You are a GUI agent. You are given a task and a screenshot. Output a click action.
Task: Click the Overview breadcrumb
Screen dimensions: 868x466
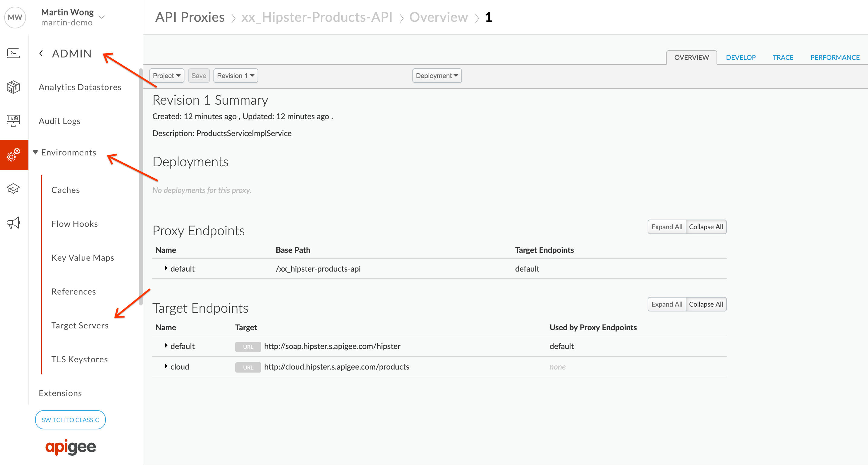coord(438,17)
